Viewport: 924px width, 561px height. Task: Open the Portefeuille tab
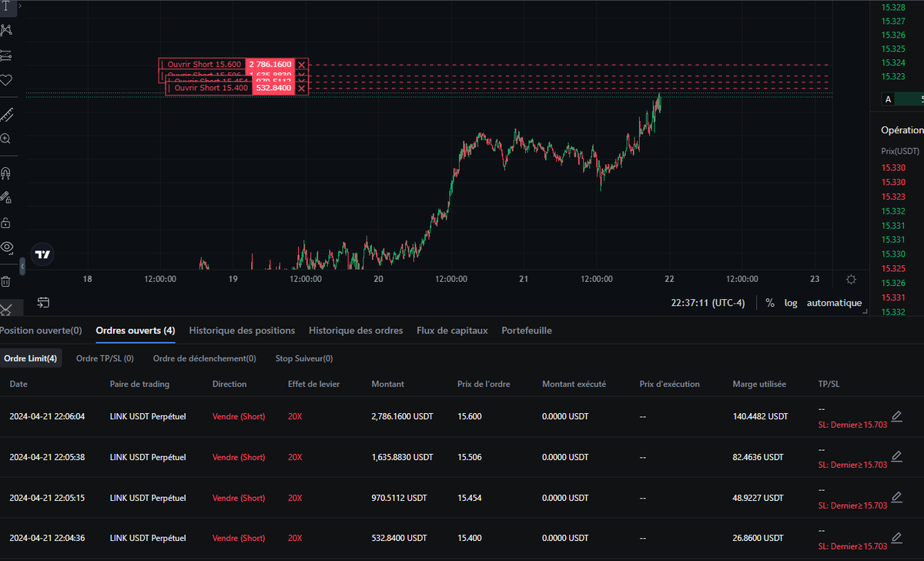coord(527,331)
